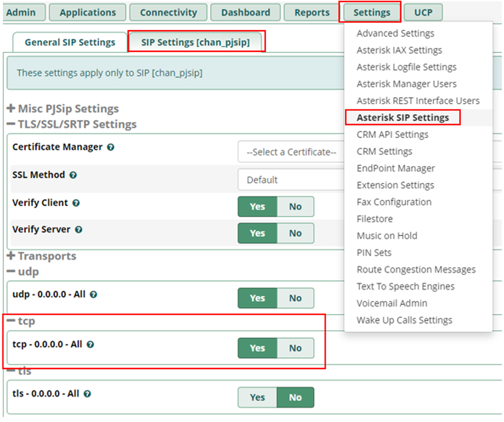Click the 'tls - 0.0.0.0 - All' label
Image resolution: width=504 pixels, height=422 pixels.
click(46, 394)
